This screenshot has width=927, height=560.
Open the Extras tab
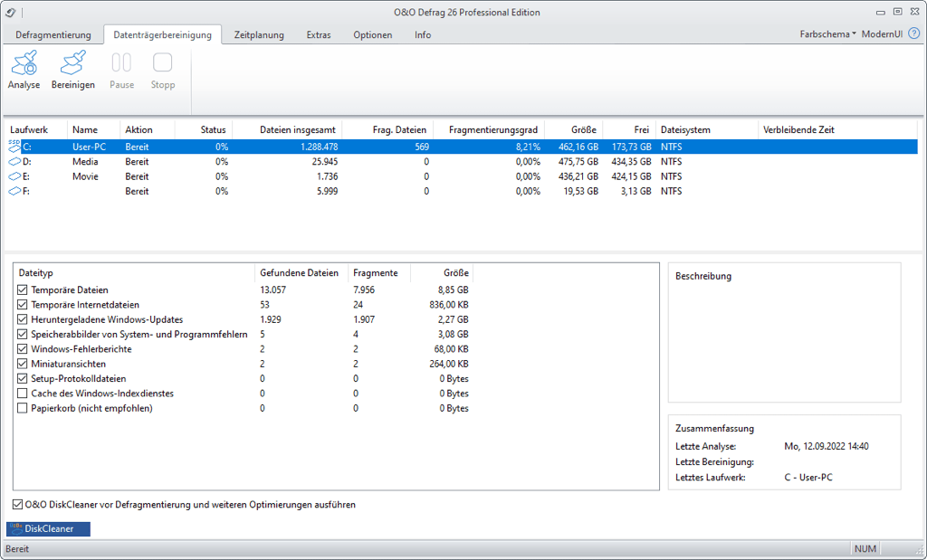tap(319, 35)
